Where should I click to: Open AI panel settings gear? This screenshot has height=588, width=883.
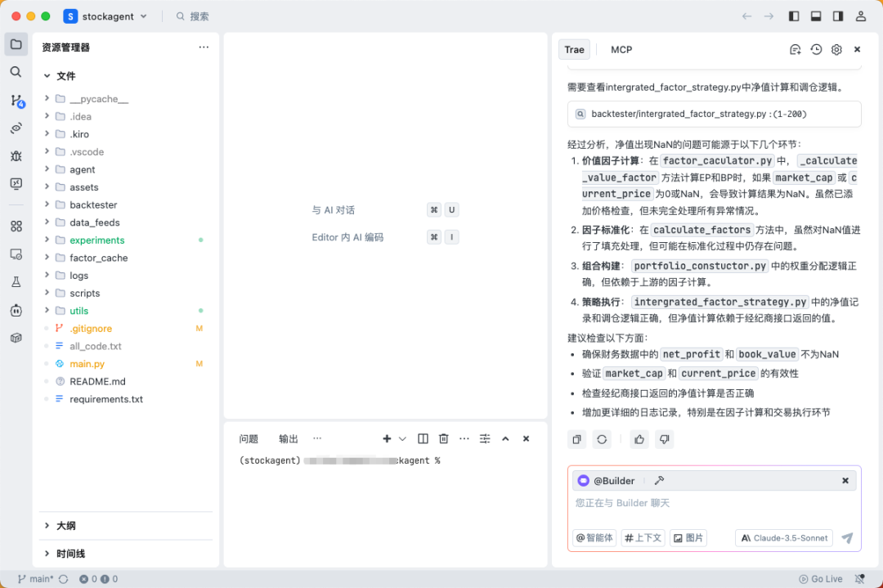click(837, 50)
